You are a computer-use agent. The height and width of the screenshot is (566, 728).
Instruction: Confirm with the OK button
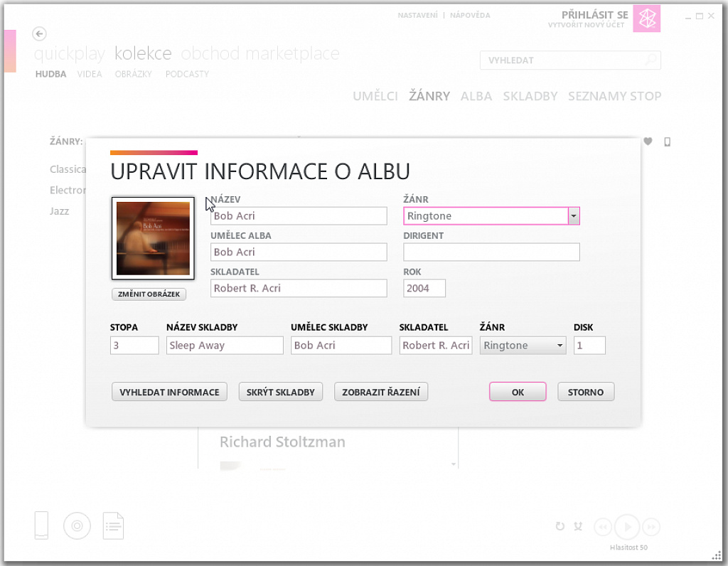518,392
